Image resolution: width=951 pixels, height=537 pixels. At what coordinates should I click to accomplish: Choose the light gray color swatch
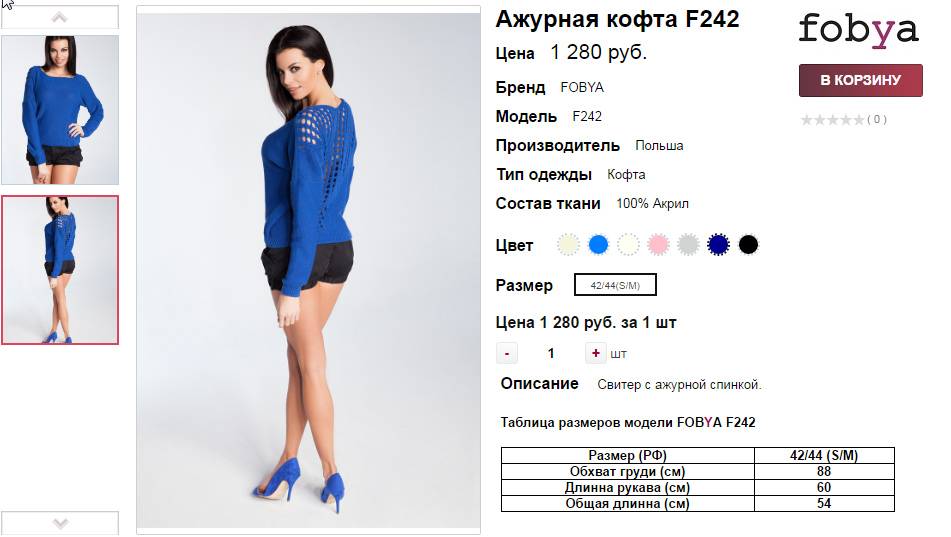(x=688, y=245)
